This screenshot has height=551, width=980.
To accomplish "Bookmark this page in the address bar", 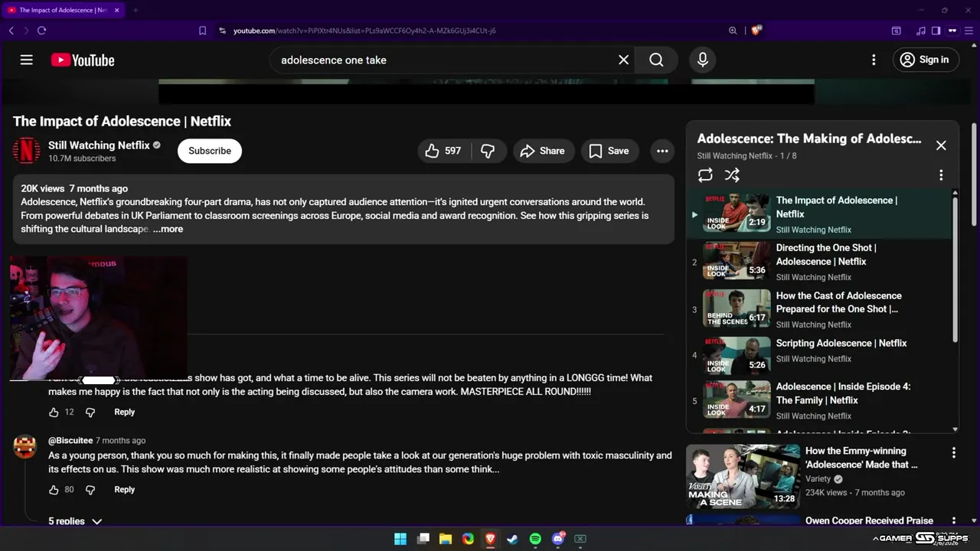I will click(x=202, y=31).
